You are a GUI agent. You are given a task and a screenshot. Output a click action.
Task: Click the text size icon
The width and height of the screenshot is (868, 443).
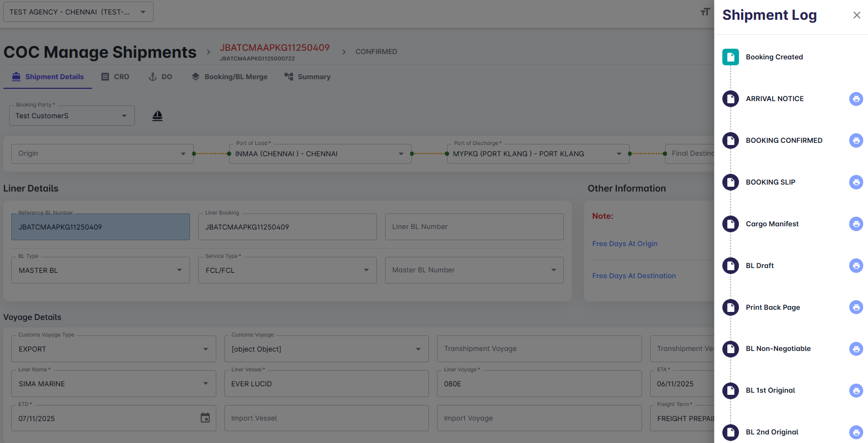click(x=705, y=12)
